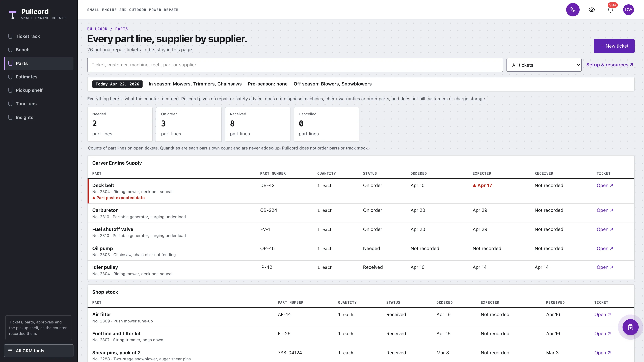Focus the ticket, customer, machine search field
The width and height of the screenshot is (644, 362).
[x=295, y=65]
